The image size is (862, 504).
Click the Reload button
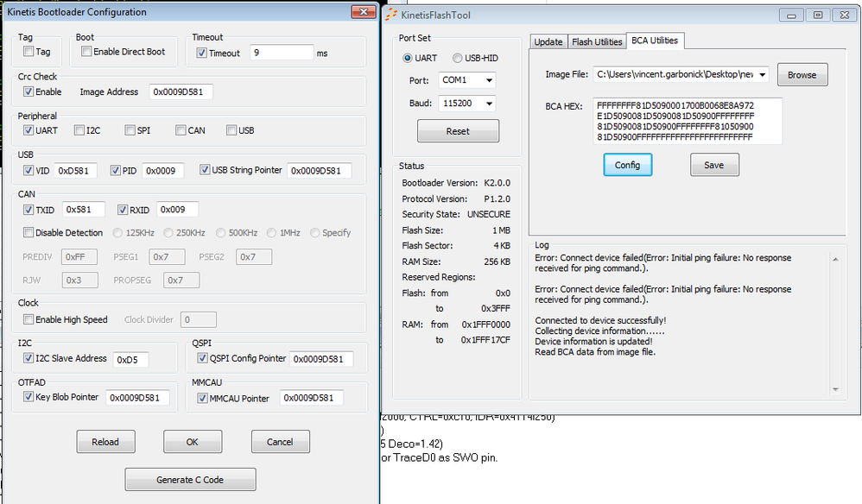click(x=105, y=441)
